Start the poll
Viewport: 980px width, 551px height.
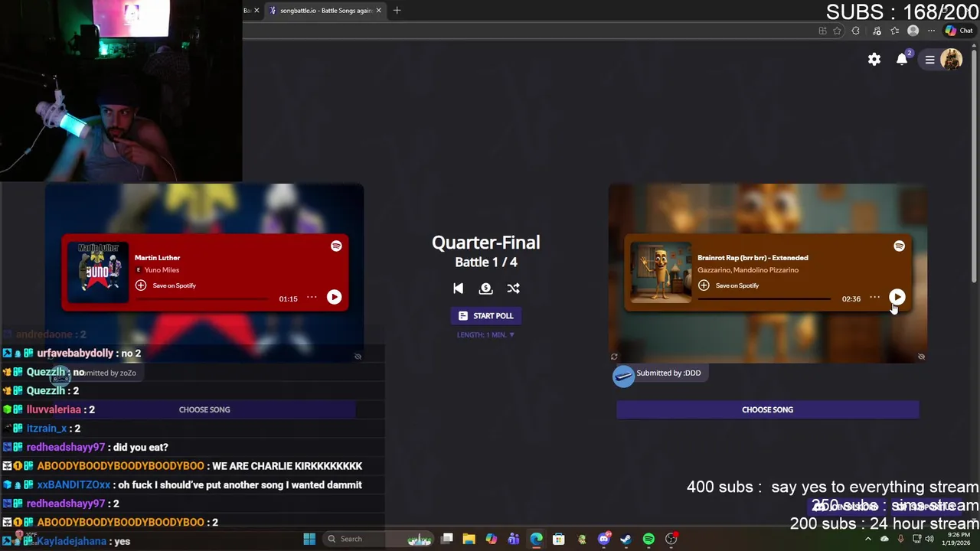(485, 316)
